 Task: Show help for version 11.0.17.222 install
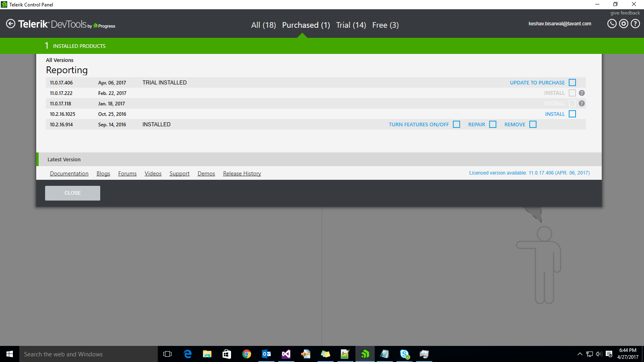582,93
